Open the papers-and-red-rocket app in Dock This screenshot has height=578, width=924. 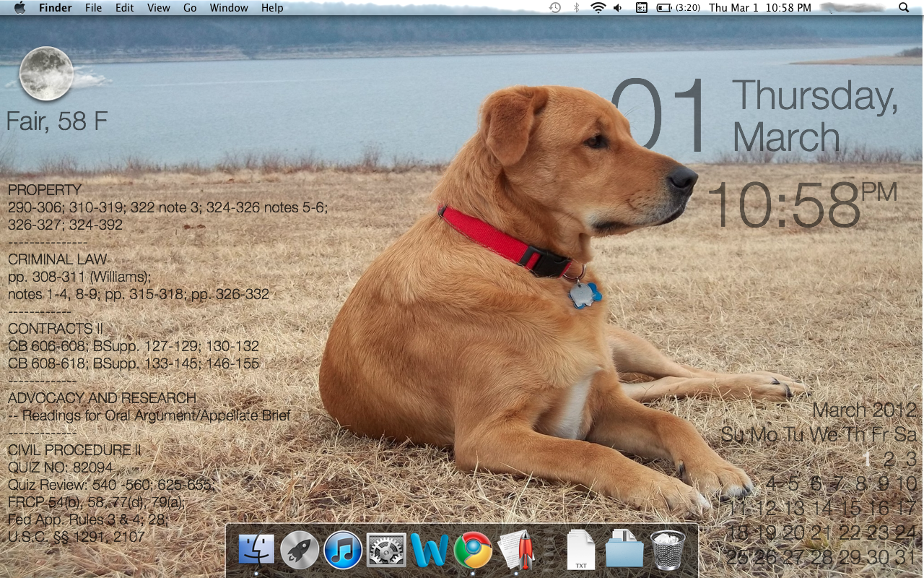(x=516, y=551)
